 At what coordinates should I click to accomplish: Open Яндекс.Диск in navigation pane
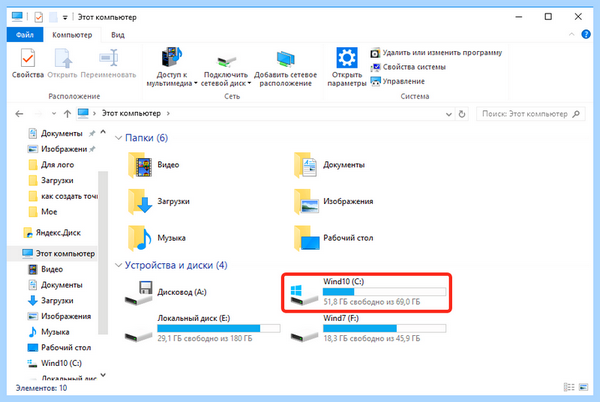coord(52,233)
